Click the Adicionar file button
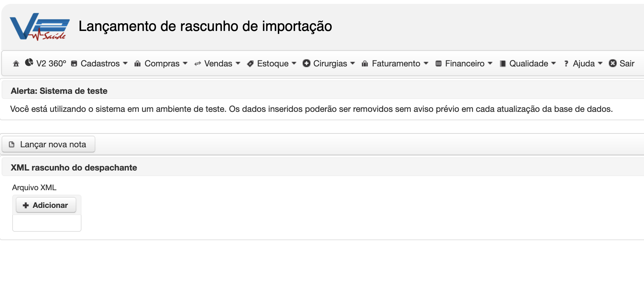The width and height of the screenshot is (644, 303). [46, 205]
